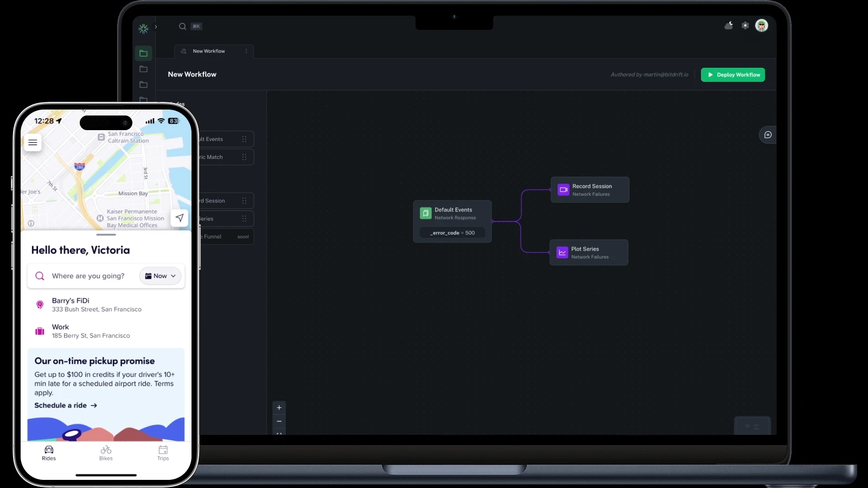Click the purple Plot Series chart icon
868x488 pixels.
(x=563, y=253)
